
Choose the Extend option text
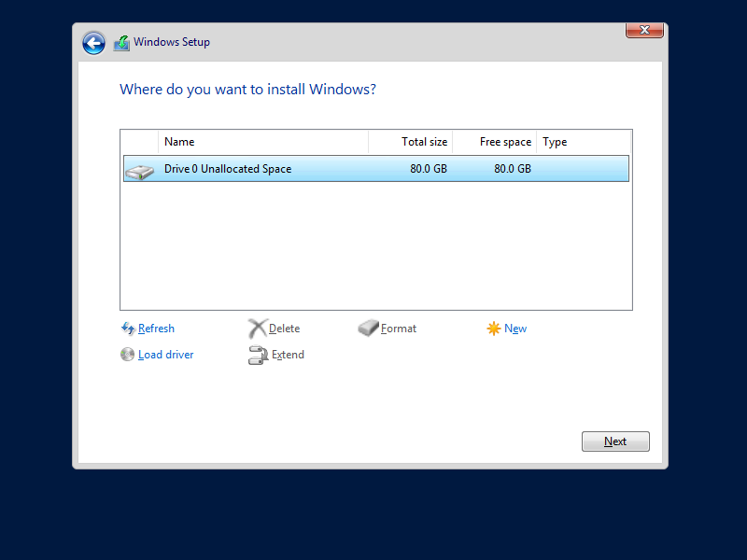coord(288,355)
